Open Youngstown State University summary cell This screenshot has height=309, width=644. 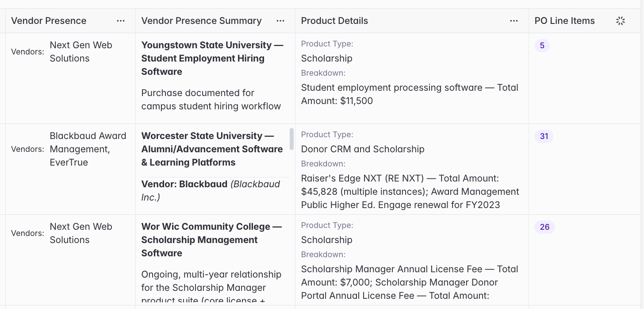coord(215,78)
